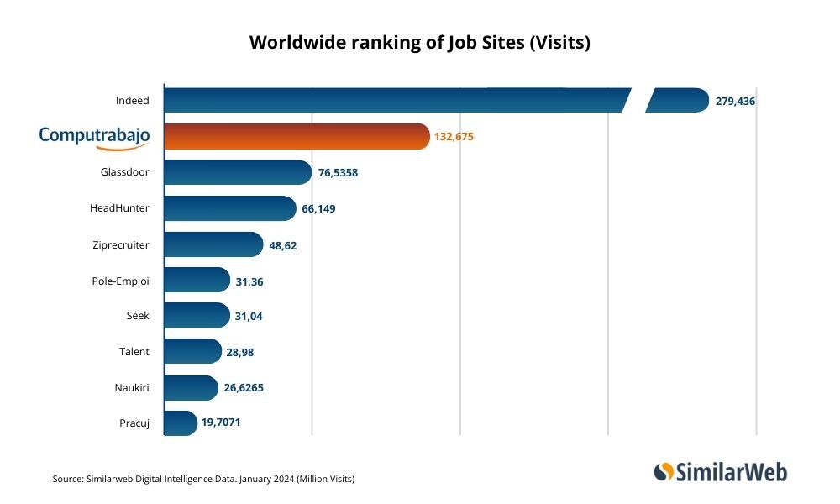Click the Glassdoor bar
Viewport: 840px width, 504px height.
tap(238, 172)
